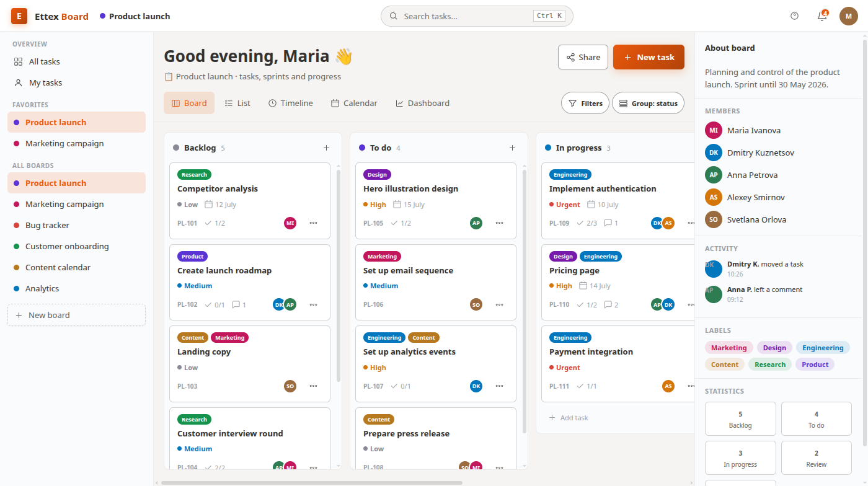Select the Marketing label chip in Labels
868x486 pixels.
tap(729, 348)
